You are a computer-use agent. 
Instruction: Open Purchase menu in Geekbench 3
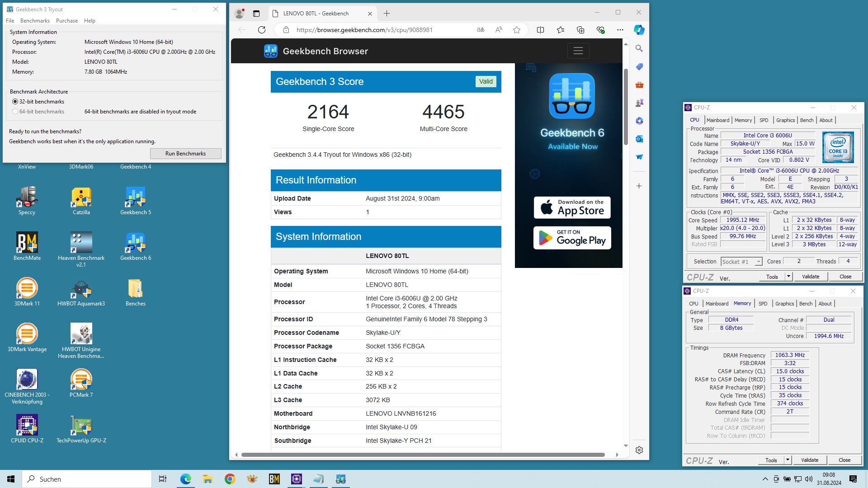(67, 21)
